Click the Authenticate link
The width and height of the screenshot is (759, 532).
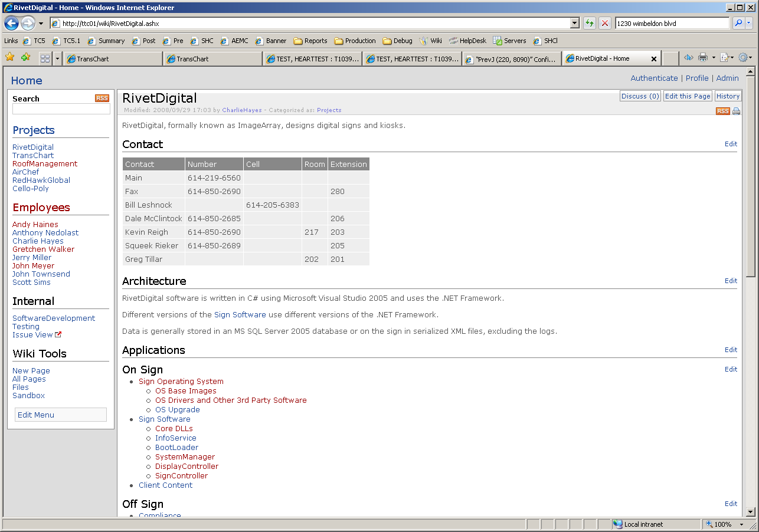pos(654,78)
